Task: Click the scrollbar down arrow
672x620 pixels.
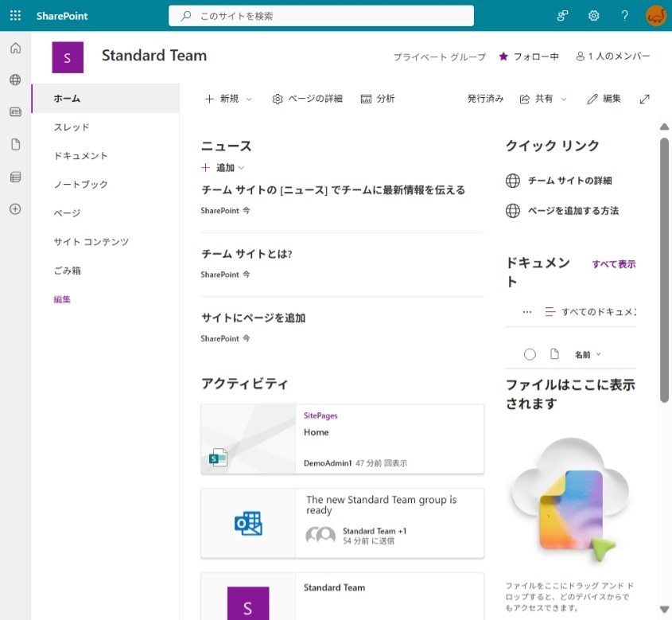Action: point(664,610)
